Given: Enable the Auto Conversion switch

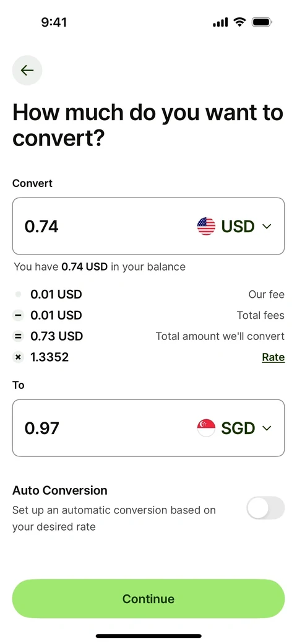Looking at the screenshot, I should tap(265, 508).
